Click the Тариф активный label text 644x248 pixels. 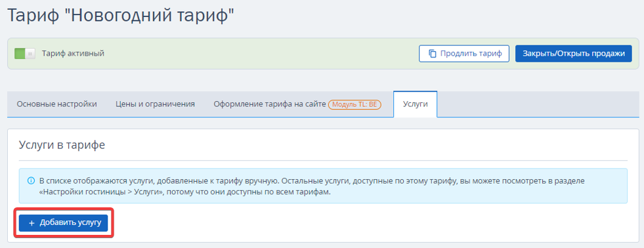pos(73,53)
